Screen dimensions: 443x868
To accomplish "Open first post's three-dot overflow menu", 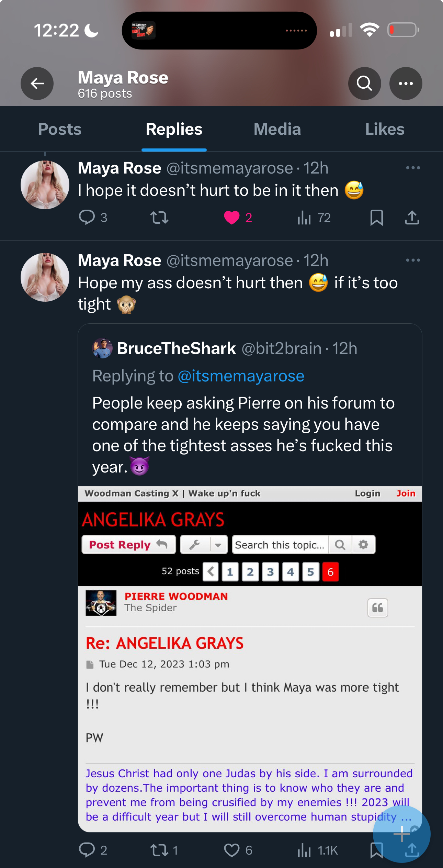I will click(x=412, y=168).
